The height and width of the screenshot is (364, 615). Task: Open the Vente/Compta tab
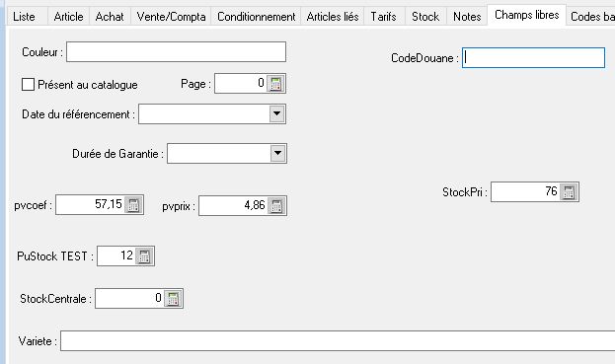point(171,17)
